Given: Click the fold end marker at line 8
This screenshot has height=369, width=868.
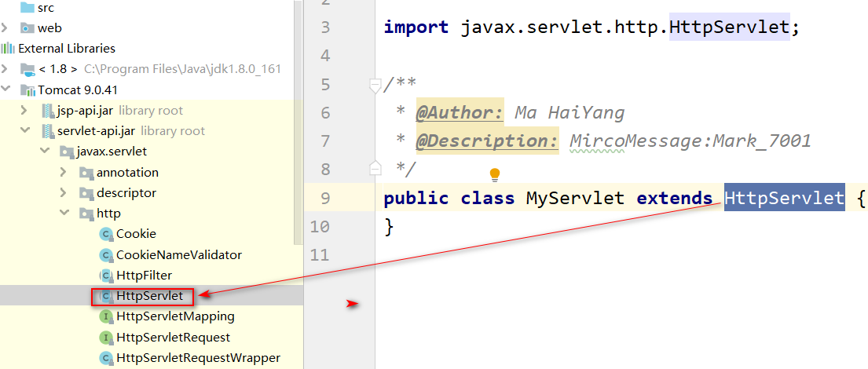Looking at the screenshot, I should pyautogui.click(x=375, y=168).
